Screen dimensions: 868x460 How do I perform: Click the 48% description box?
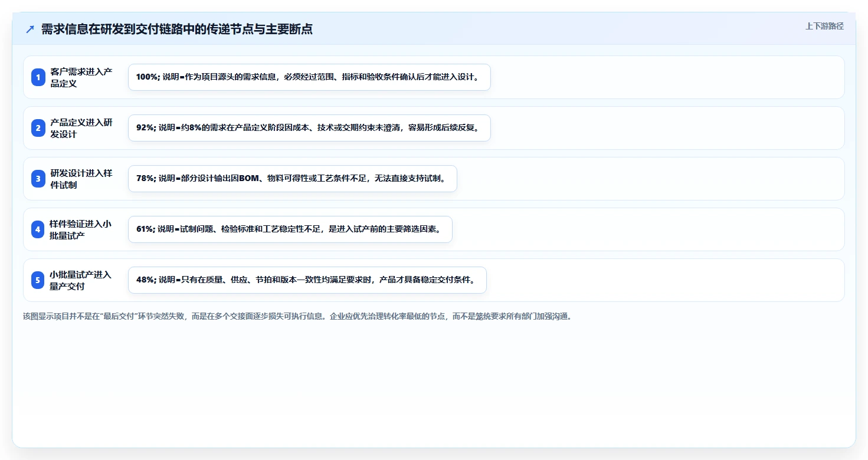307,280
